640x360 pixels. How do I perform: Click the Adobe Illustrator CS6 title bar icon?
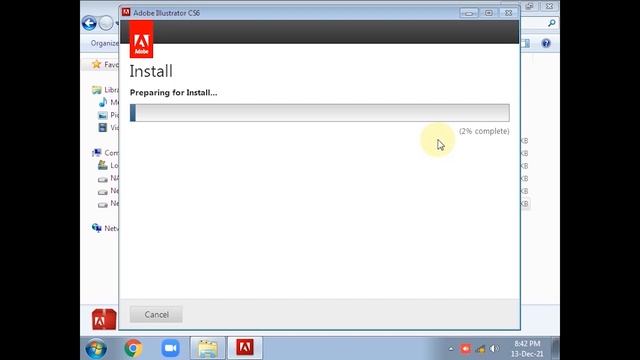pyautogui.click(x=126, y=12)
